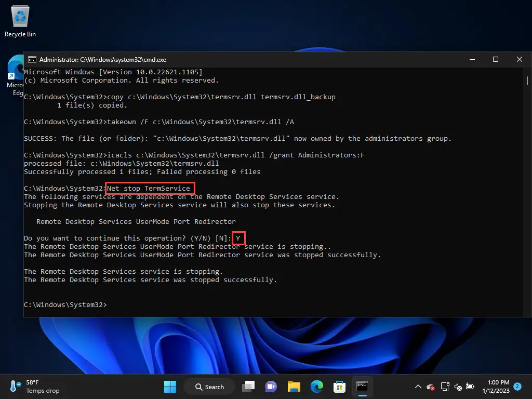
Task: Expand hidden system tray icons
Action: (x=418, y=387)
